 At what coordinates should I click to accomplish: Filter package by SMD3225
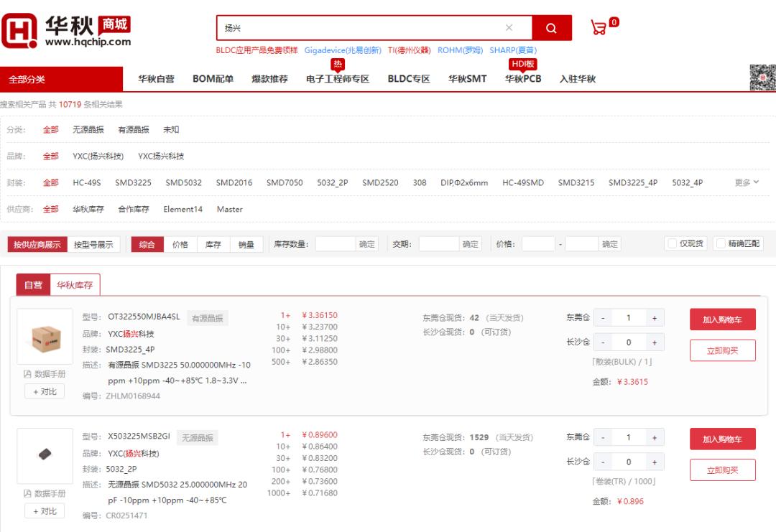133,182
